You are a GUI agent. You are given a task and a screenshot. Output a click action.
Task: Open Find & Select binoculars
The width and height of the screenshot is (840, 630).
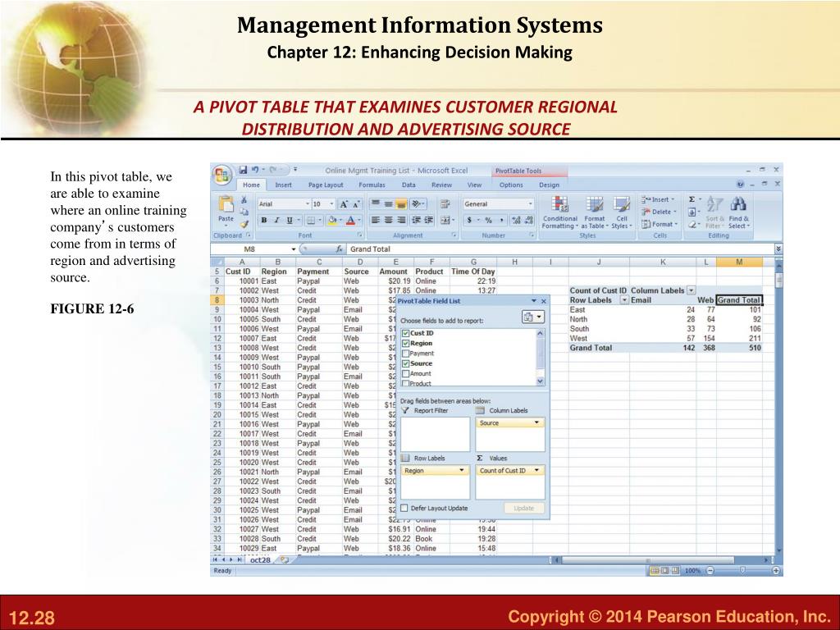(738, 212)
